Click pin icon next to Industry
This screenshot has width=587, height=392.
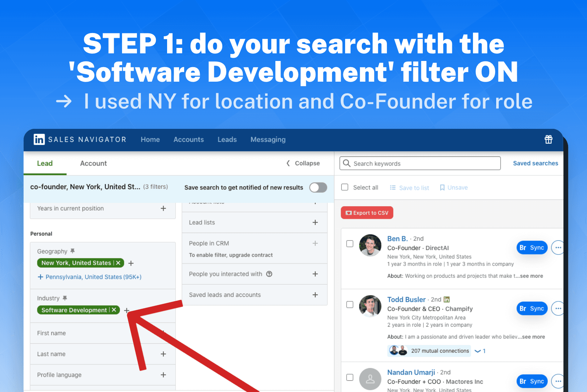tap(65, 298)
